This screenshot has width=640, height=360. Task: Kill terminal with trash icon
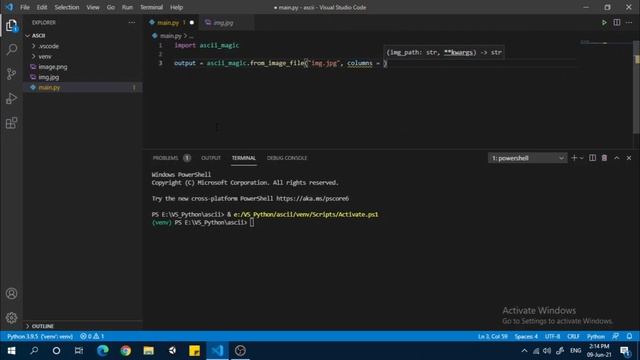(x=604, y=158)
